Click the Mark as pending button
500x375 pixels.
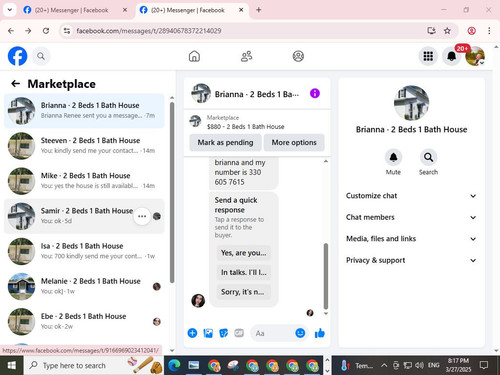225,143
